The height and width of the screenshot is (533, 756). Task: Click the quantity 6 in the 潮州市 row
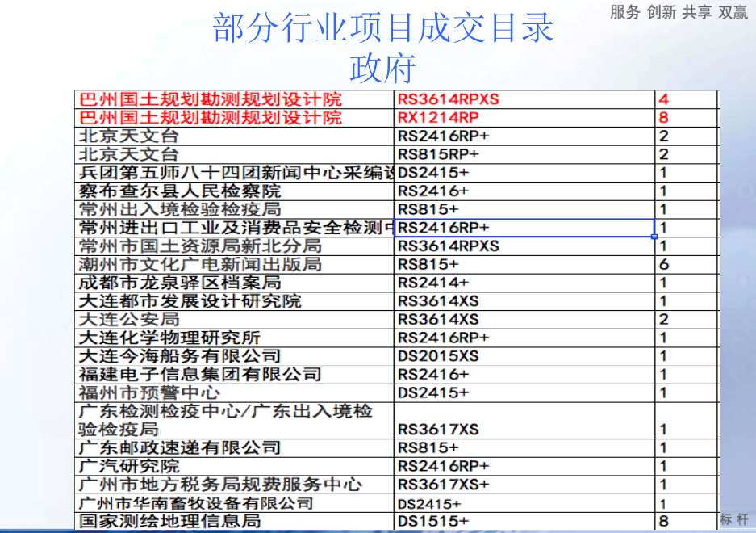(686, 265)
